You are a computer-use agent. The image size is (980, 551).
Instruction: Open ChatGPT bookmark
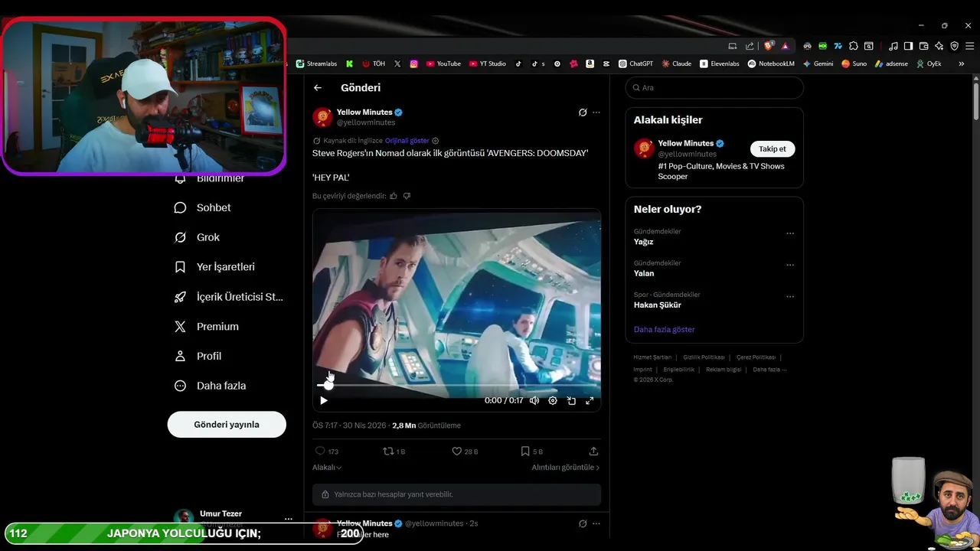(636, 64)
